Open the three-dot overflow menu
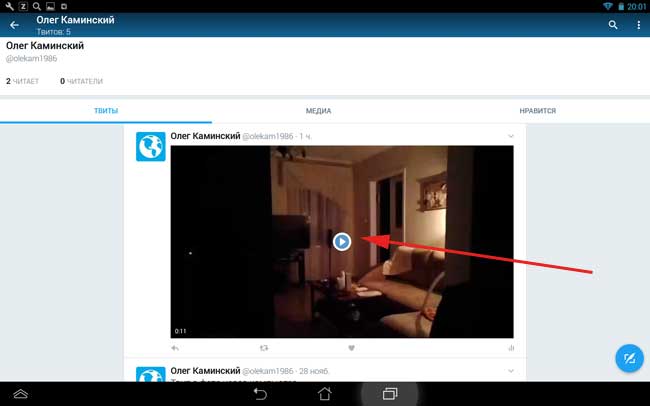 [638, 25]
